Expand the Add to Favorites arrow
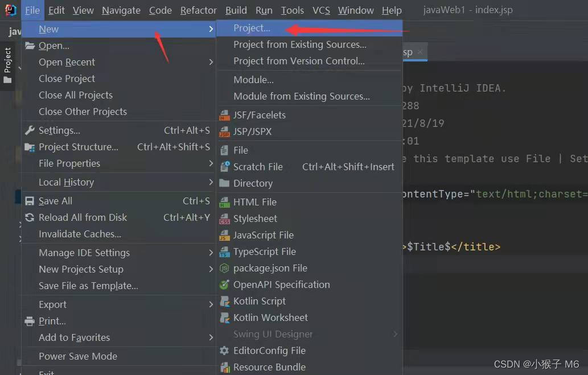The image size is (588, 375). click(x=211, y=337)
